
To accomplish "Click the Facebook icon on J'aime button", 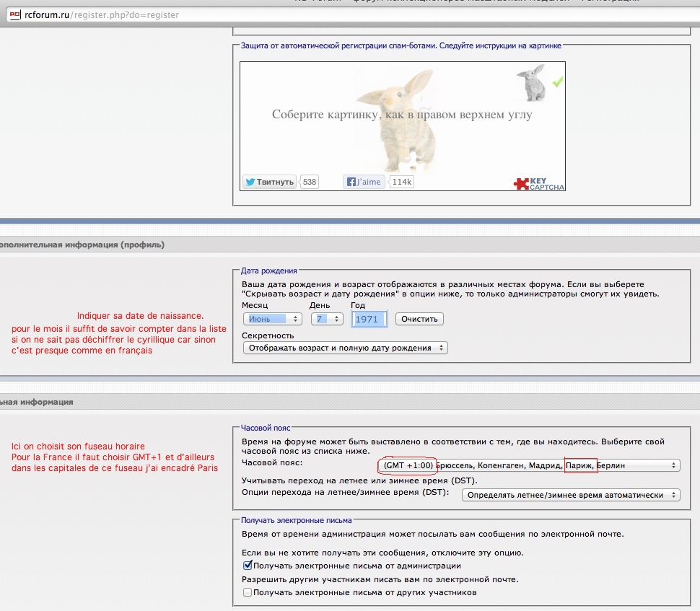I will tap(351, 182).
